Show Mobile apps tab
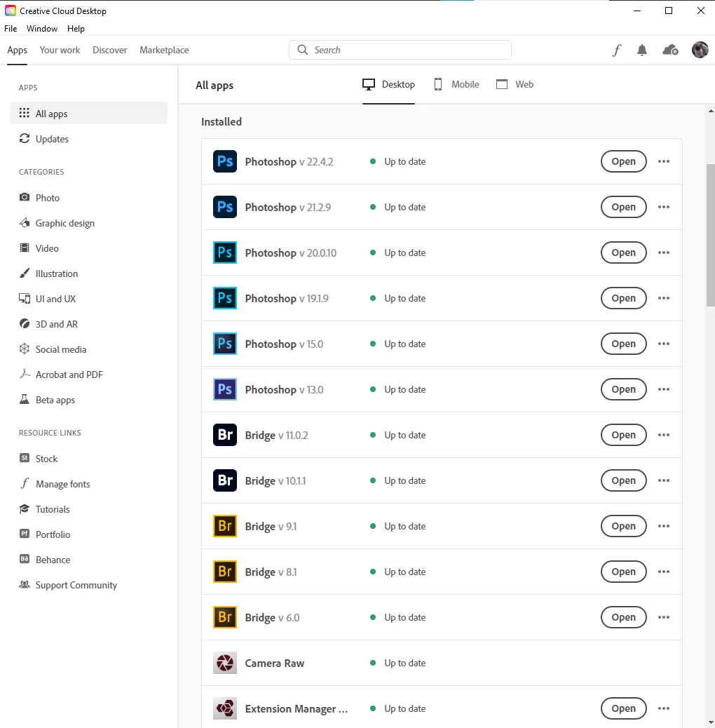Screen dimensions: 715x728 pos(456,84)
